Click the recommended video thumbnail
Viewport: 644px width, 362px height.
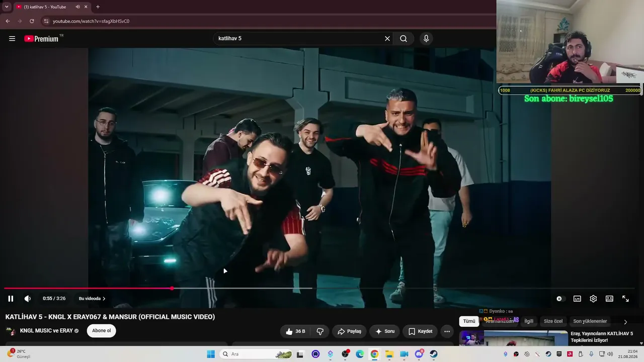(513, 338)
